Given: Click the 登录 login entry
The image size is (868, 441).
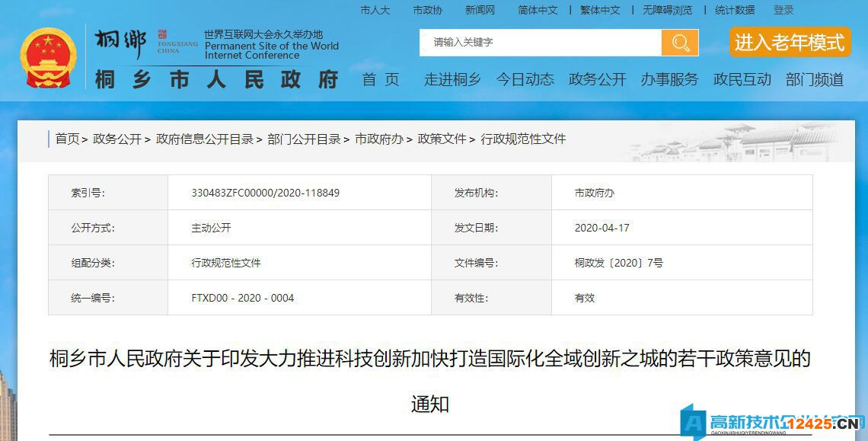Looking at the screenshot, I should (x=783, y=10).
